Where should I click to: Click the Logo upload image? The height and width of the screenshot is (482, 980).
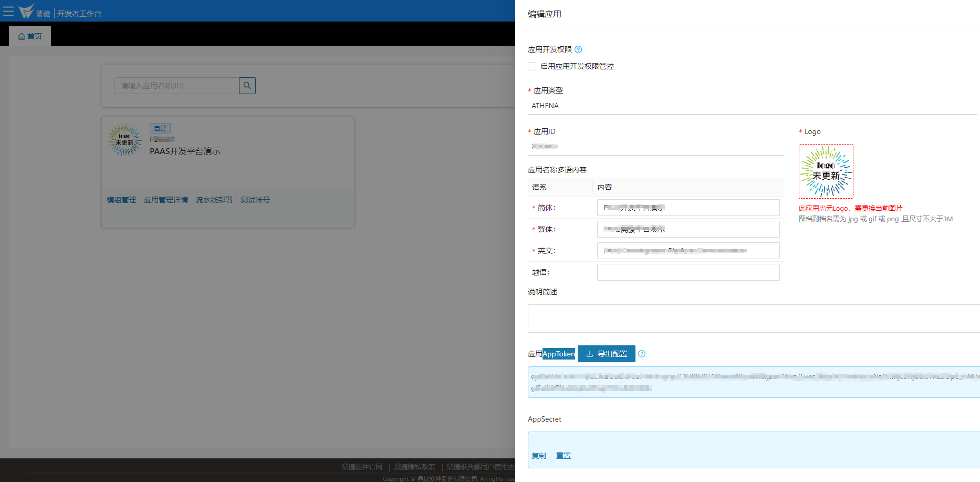coord(826,171)
